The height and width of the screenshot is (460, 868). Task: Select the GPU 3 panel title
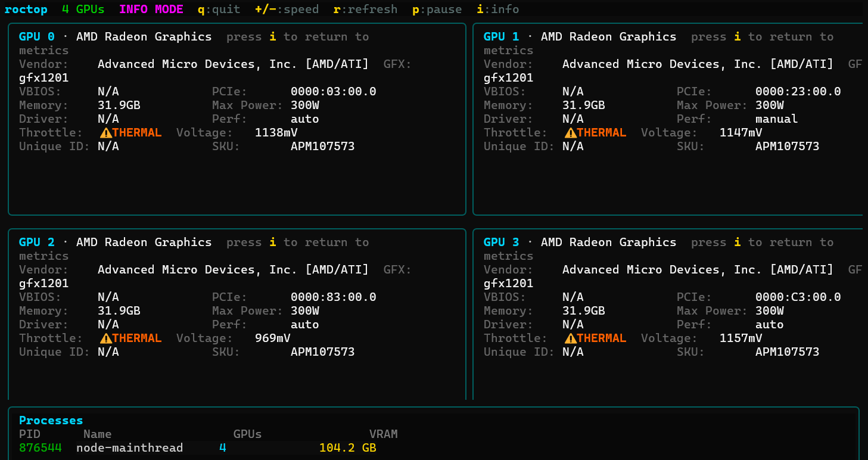tap(502, 243)
